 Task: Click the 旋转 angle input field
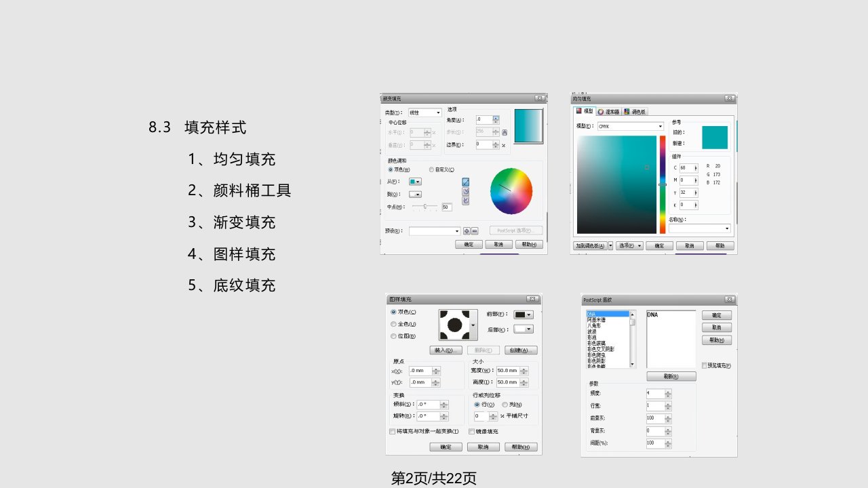pos(428,416)
